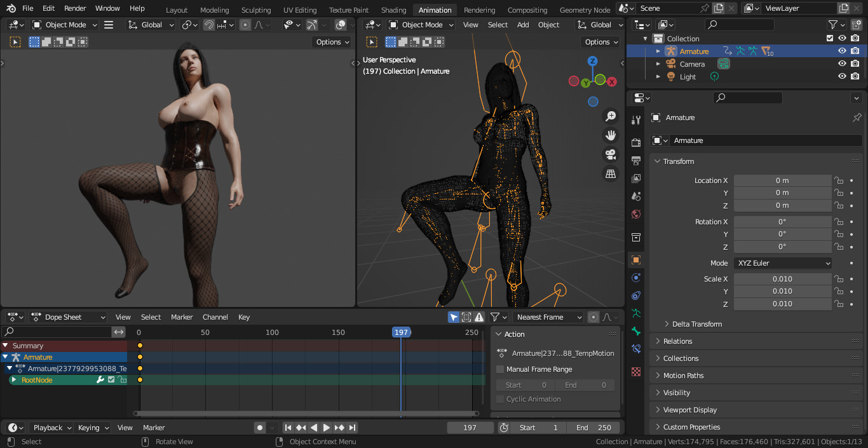Jump to the timeline end frame
Screen dimensions: 868x448
pos(352,428)
